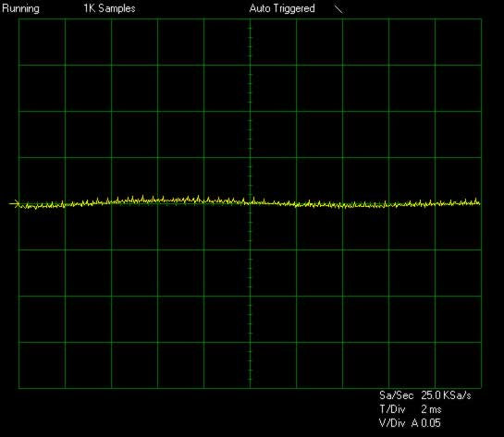Select the 25.0 KSa/s sample rate value
The image size is (504, 437).
[446, 395]
